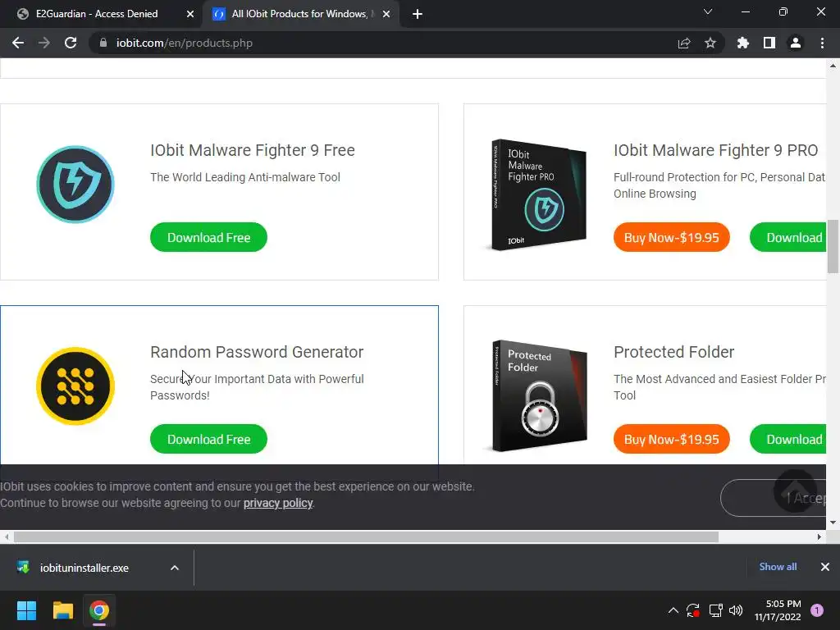Buy Protected Folder for $19.95

click(x=671, y=440)
